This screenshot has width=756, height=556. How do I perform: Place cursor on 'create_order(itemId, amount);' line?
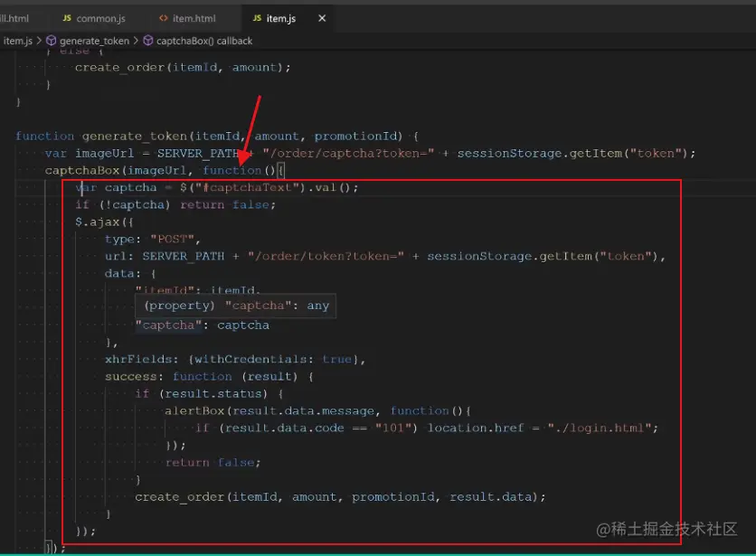click(183, 68)
